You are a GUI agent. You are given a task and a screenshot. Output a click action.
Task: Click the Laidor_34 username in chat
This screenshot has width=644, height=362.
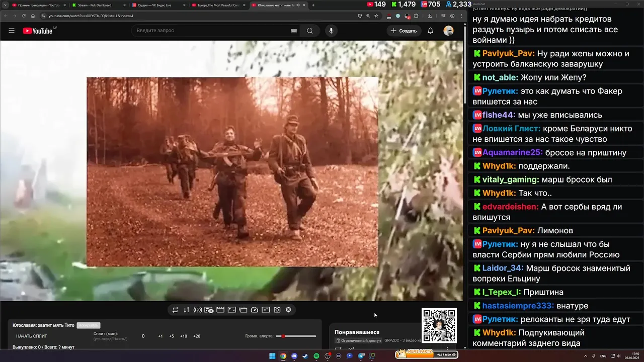(x=503, y=268)
